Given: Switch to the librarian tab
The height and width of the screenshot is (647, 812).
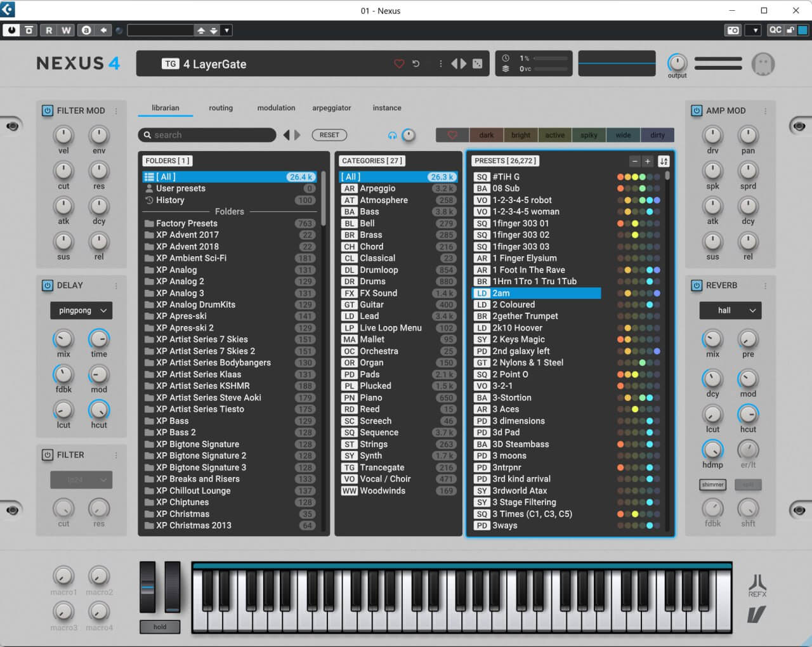Looking at the screenshot, I should pos(166,108).
